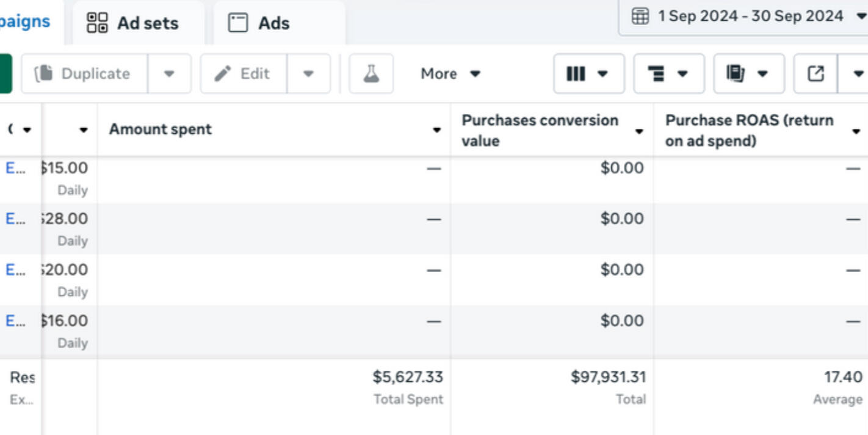Open the Amount spent column menu arrow
This screenshot has width=868, height=435.
tap(436, 130)
